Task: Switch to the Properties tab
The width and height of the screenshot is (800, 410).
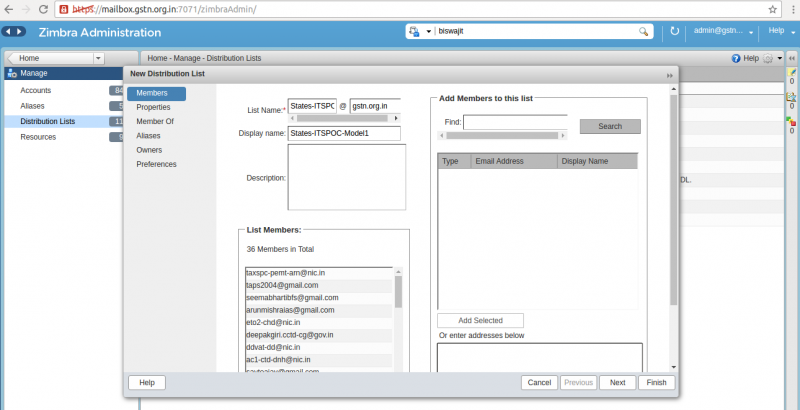Action: (154, 107)
